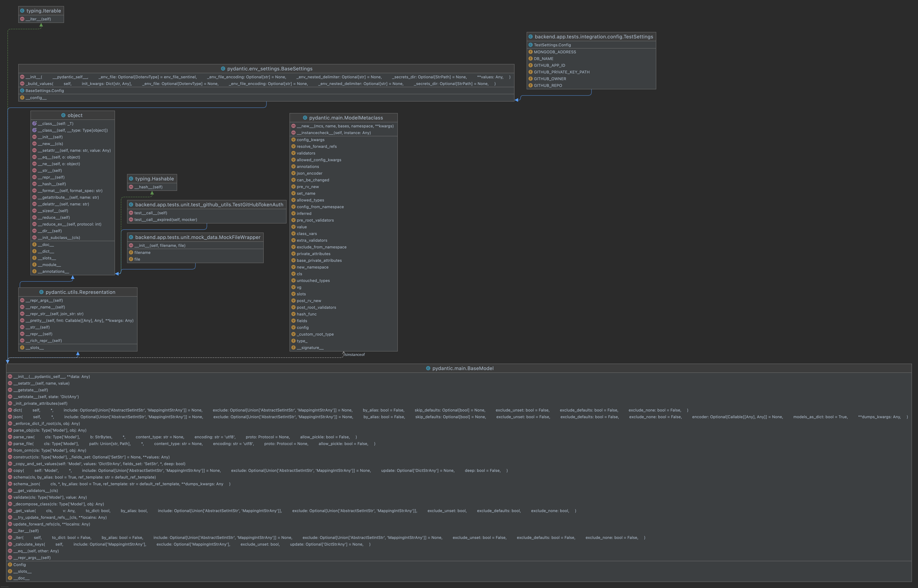Image resolution: width=918 pixels, height=588 pixels.
Task: Click the class icon beside typing.Iterable
Action: point(22,11)
